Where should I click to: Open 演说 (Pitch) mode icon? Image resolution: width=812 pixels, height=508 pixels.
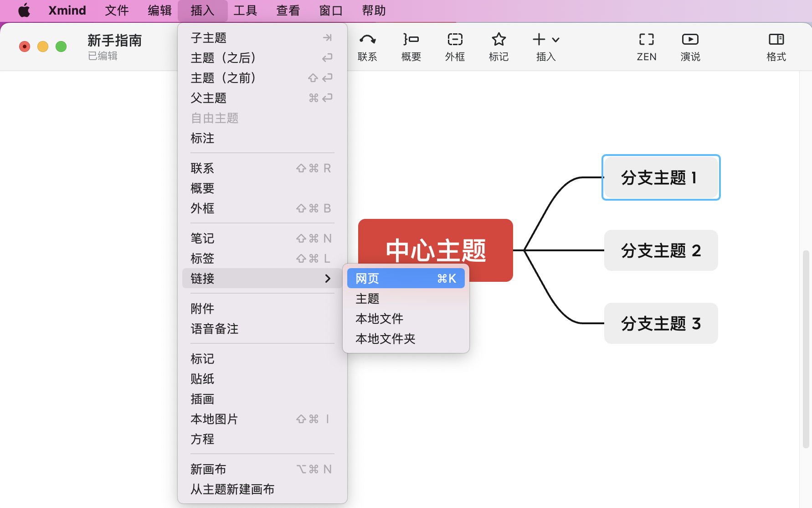(689, 46)
